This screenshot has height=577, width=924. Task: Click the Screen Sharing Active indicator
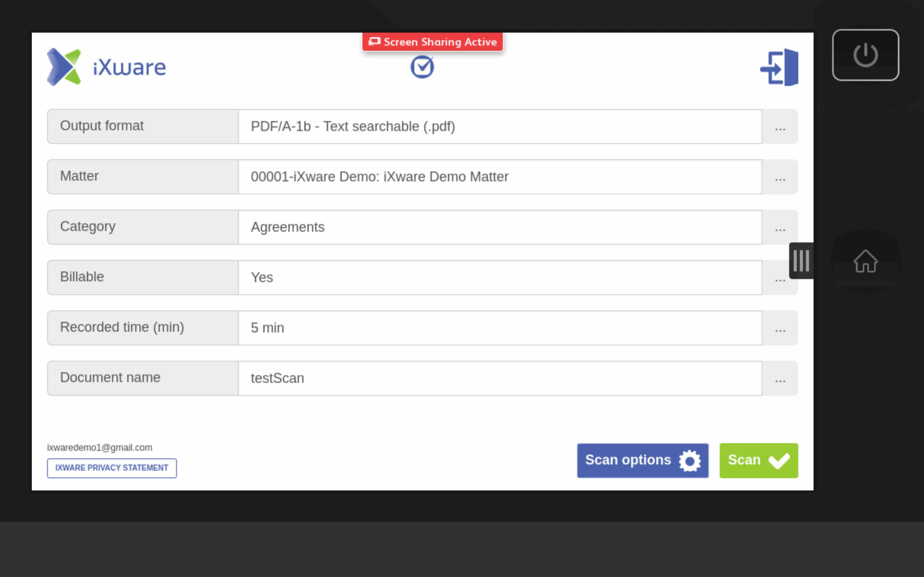[433, 42]
